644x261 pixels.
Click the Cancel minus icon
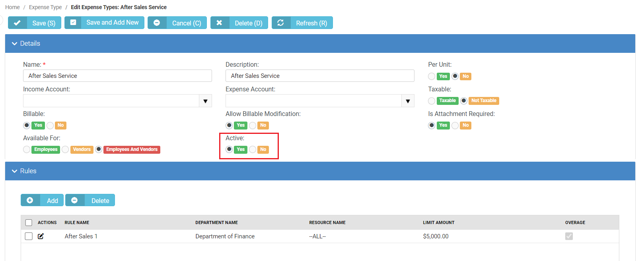157,23
